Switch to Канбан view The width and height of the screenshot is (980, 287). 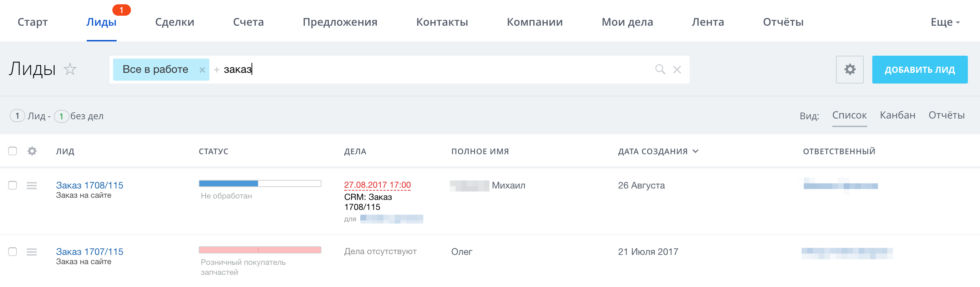[x=898, y=115]
